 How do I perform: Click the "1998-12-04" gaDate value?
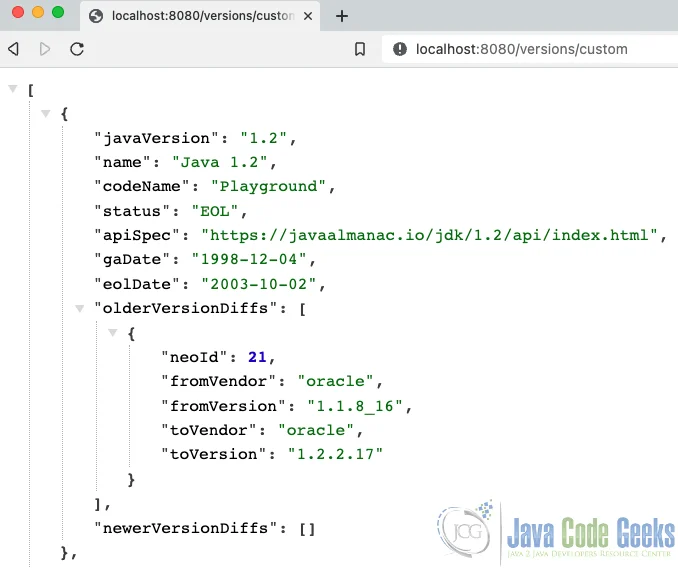pos(249,260)
